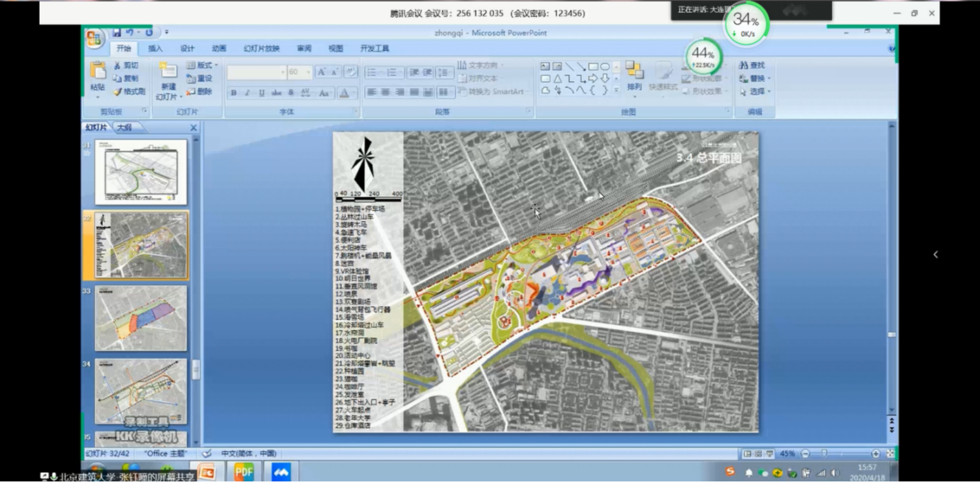980x482 pixels.
Task: Click the zoom slider in status bar
Action: (x=824, y=454)
